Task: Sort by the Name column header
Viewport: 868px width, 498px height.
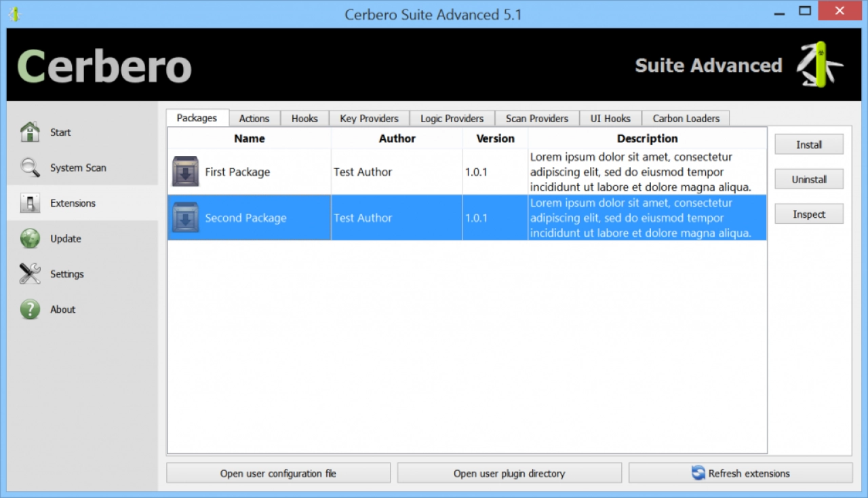Action: pos(250,138)
